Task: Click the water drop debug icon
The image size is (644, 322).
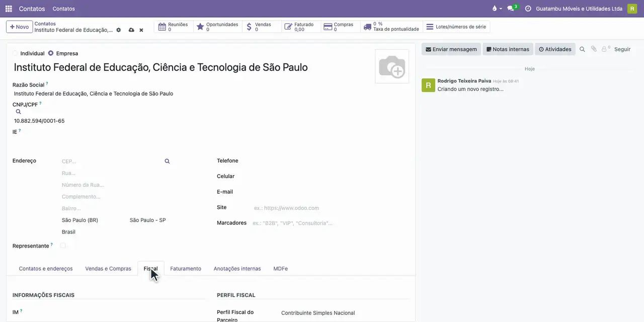Action: [x=495, y=9]
